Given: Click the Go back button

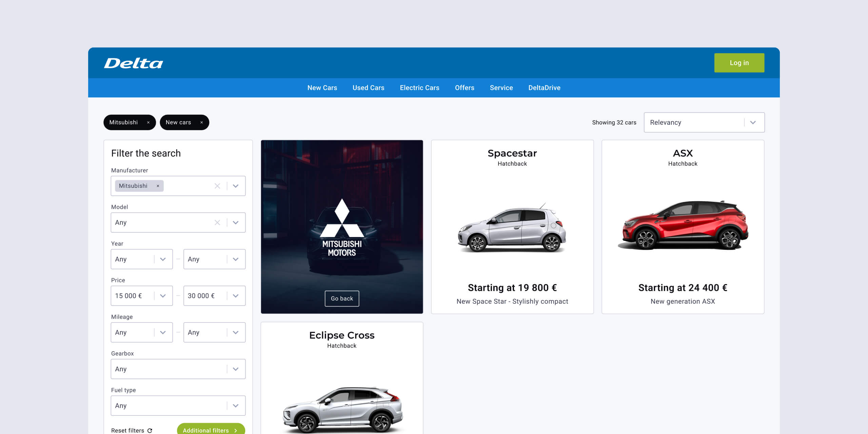Looking at the screenshot, I should [342, 298].
